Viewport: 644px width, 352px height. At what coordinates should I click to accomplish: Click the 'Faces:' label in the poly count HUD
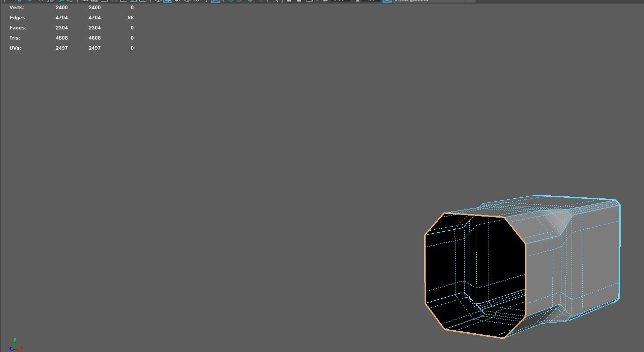(18, 28)
